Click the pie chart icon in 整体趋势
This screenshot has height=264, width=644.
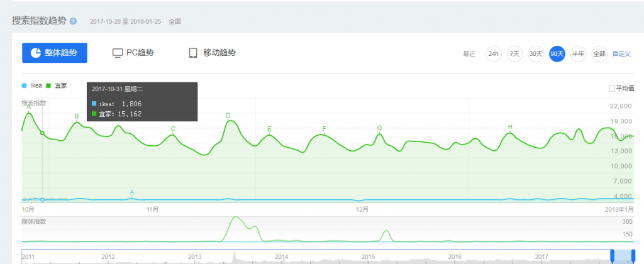click(36, 53)
